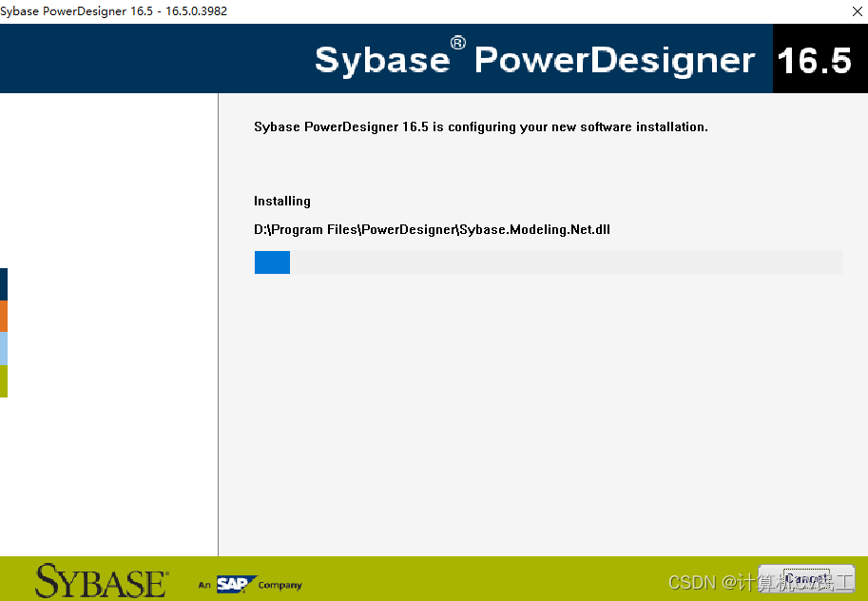
Task: Close the PowerDesigner installer window
Action: click(x=857, y=11)
